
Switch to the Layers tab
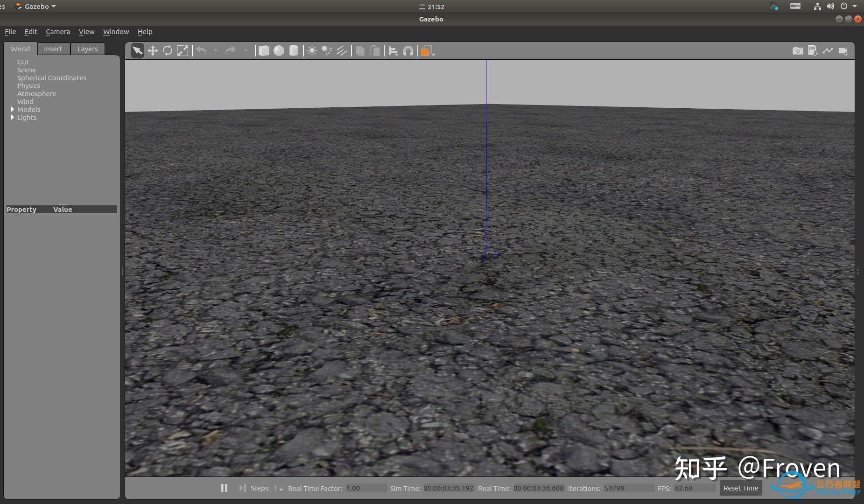[x=88, y=49]
